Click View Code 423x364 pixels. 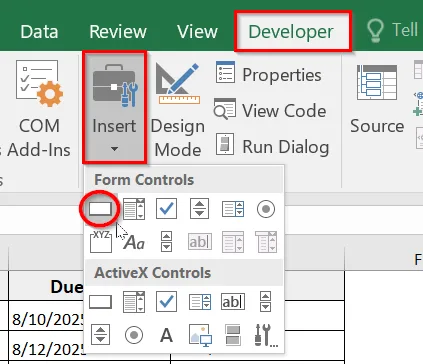[x=270, y=110]
